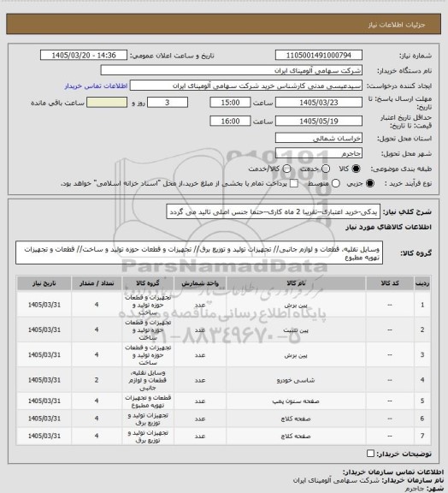Click the واحد شمارش column header
This screenshot has width=448, height=493.
200,283
